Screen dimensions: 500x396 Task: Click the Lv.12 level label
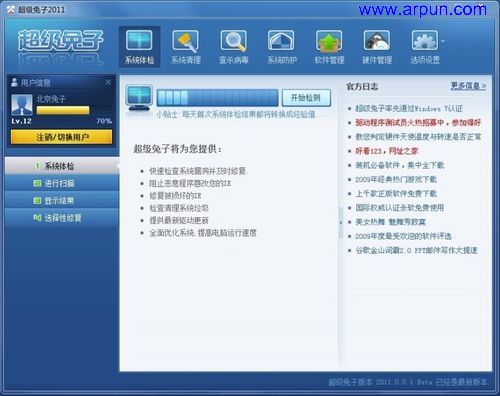(22, 121)
